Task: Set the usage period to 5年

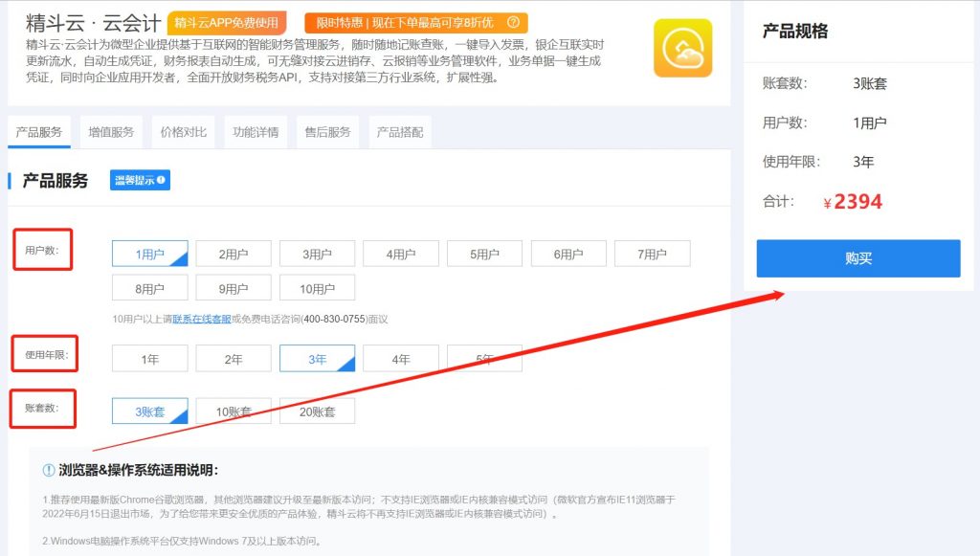Action: 485,359
